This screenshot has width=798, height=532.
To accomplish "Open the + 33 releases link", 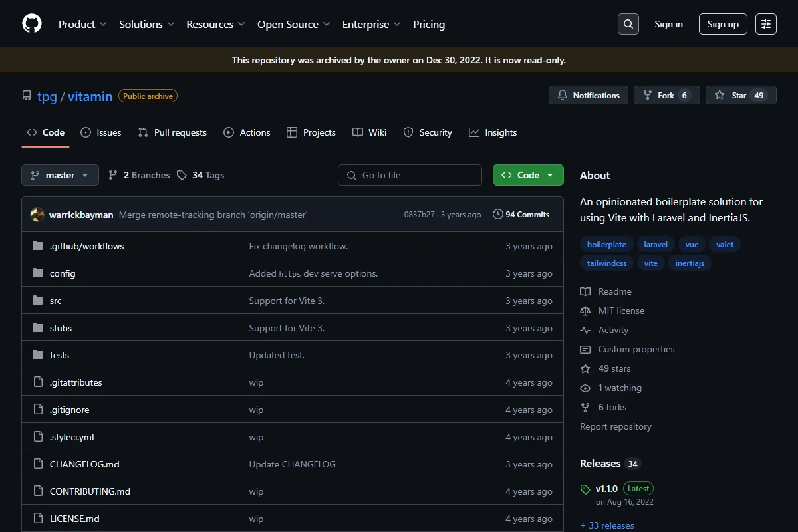I will click(607, 525).
